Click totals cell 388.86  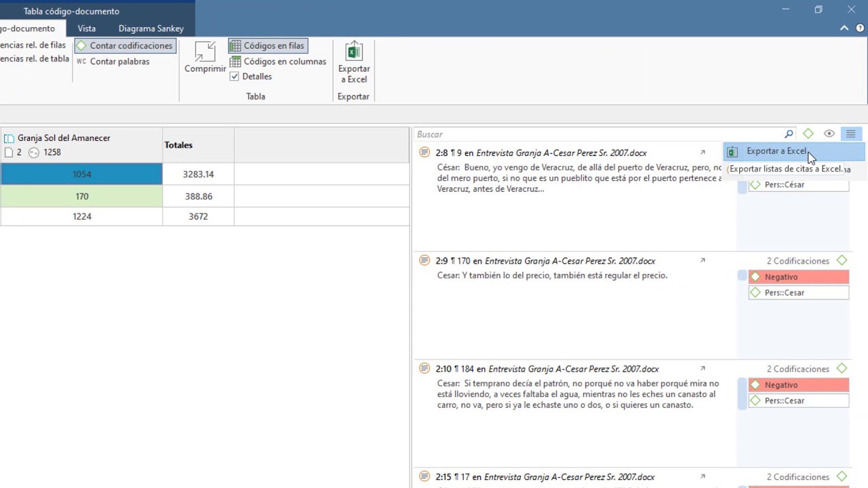198,196
